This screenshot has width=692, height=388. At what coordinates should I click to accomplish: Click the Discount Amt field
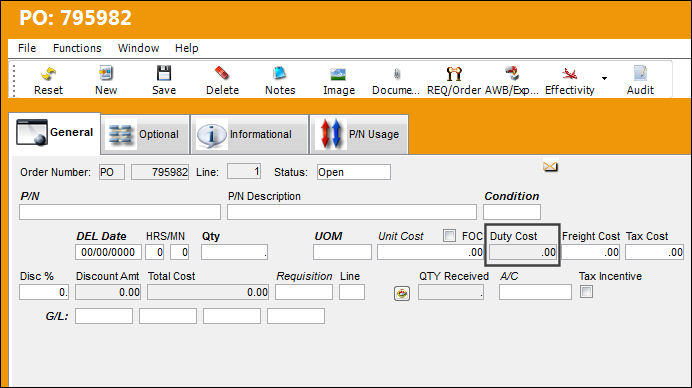coord(108,292)
